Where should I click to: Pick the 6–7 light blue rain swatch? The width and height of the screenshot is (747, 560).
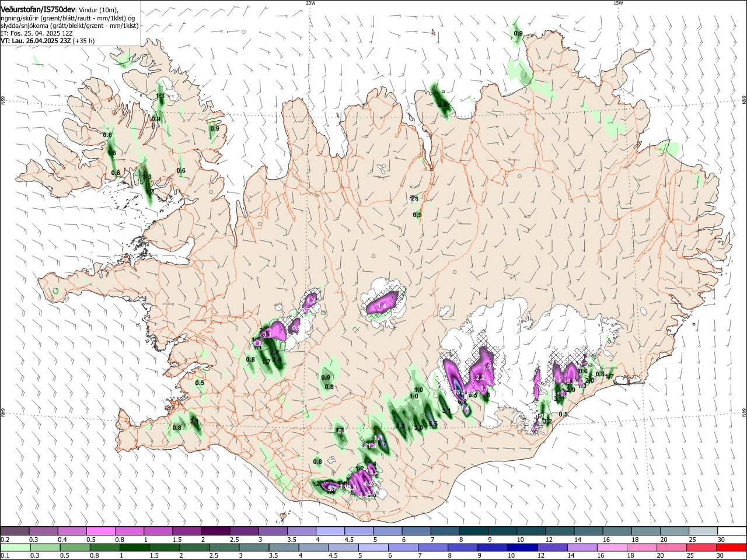(403, 547)
